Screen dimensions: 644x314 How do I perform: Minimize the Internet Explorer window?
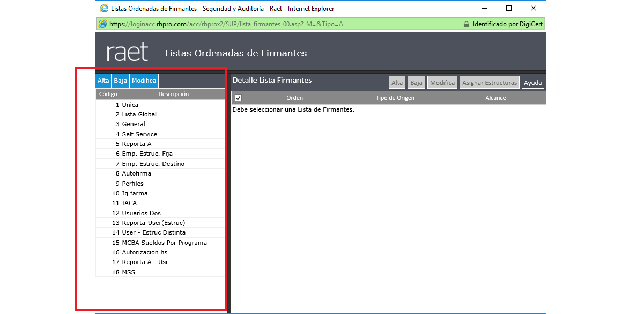tap(484, 9)
